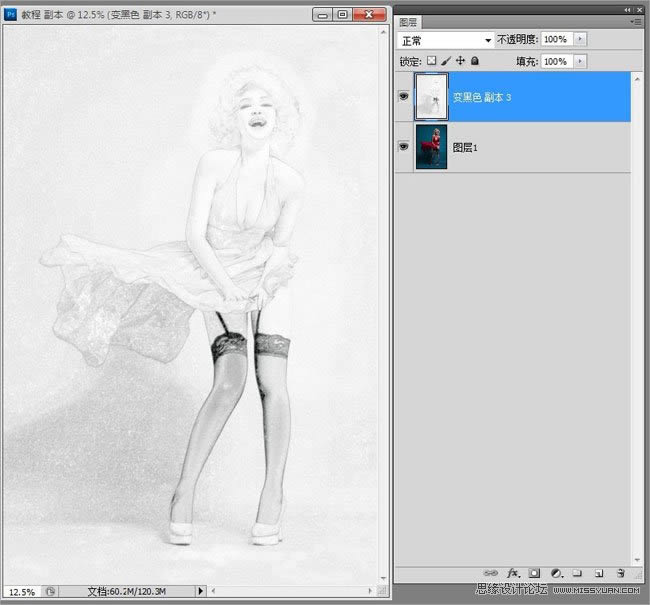
Task: Hide the 变黑色 副本 3 layer
Action: [x=404, y=97]
